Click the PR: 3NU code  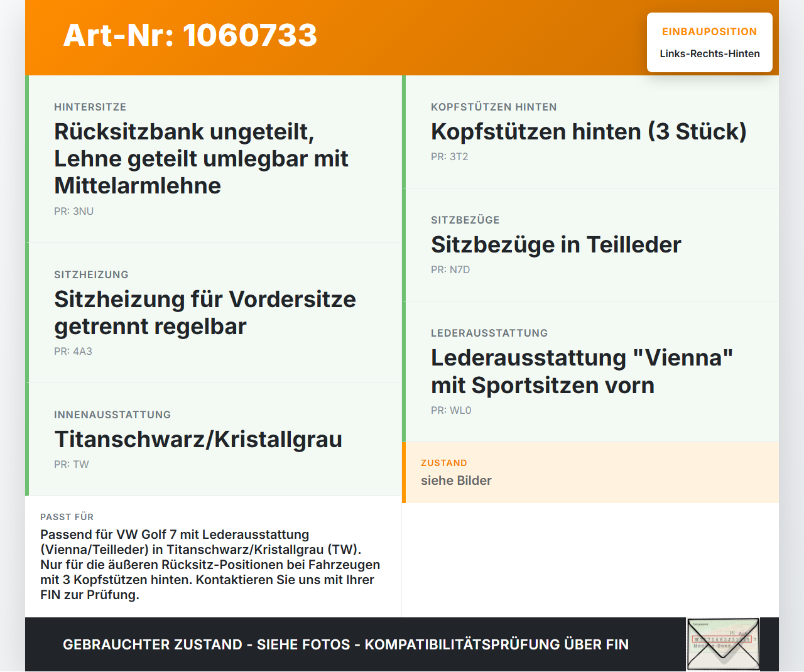point(74,211)
